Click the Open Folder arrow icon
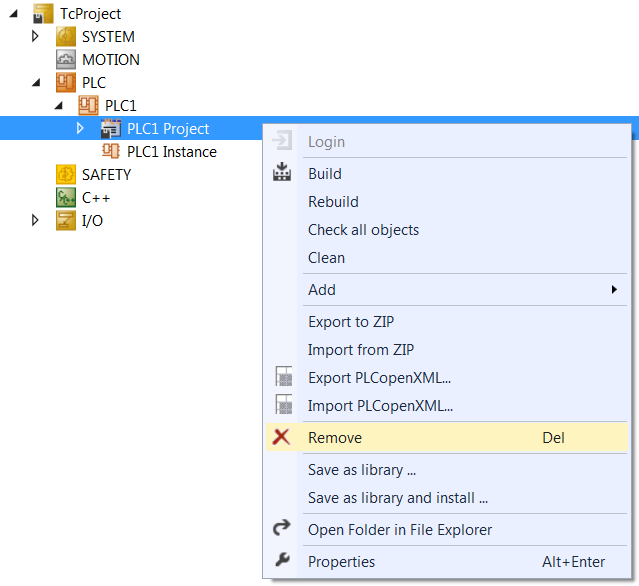Screen dimensions: 639x586 pos(282,527)
